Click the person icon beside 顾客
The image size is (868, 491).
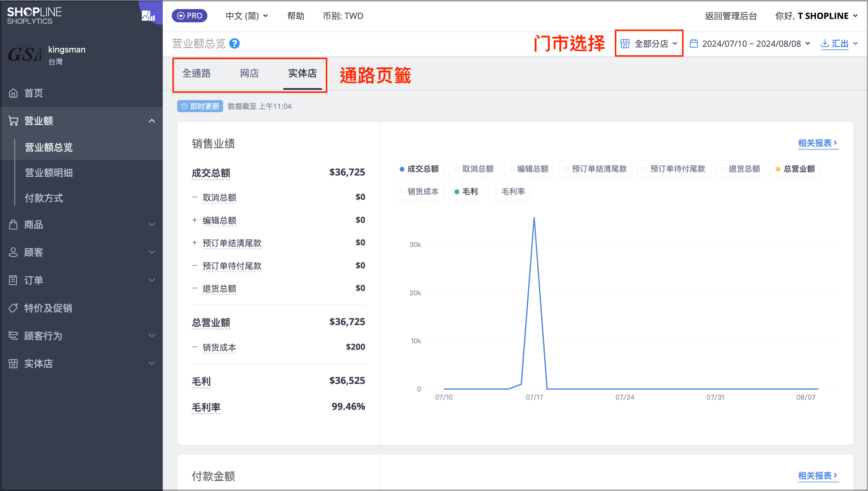tap(13, 252)
